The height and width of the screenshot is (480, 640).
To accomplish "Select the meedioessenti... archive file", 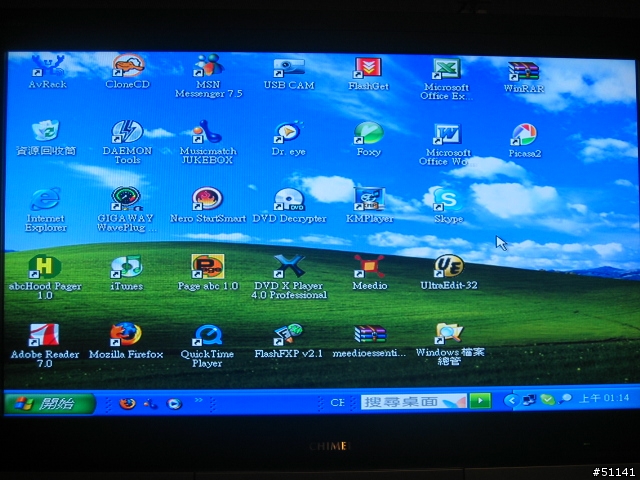I will (369, 341).
